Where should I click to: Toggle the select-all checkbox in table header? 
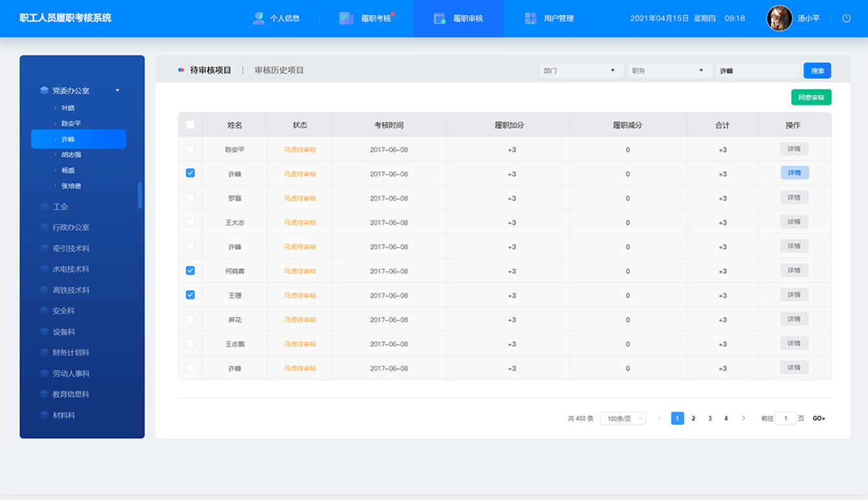[190, 125]
